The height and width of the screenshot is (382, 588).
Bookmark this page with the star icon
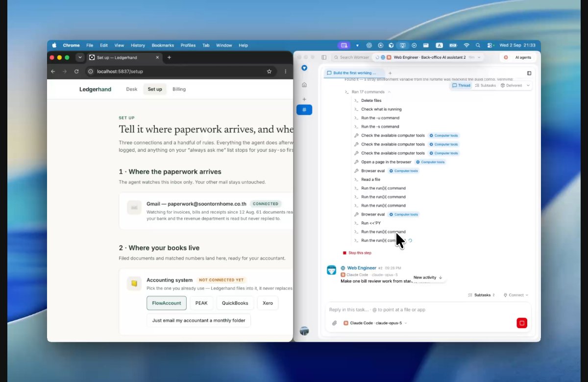point(269,72)
